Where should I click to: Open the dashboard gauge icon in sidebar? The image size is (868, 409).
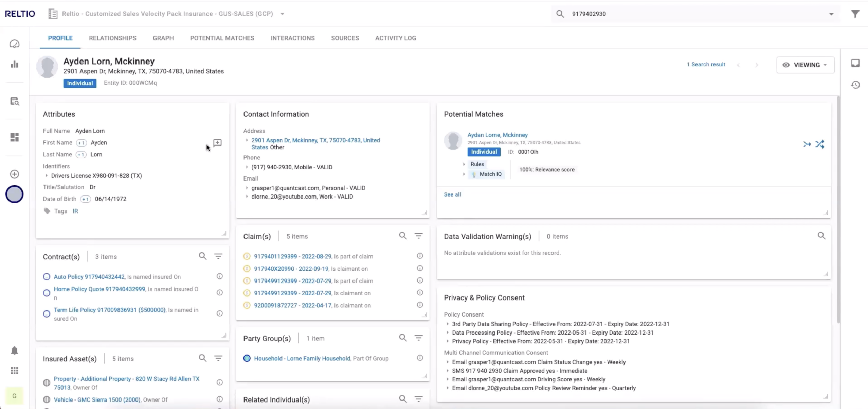point(14,44)
